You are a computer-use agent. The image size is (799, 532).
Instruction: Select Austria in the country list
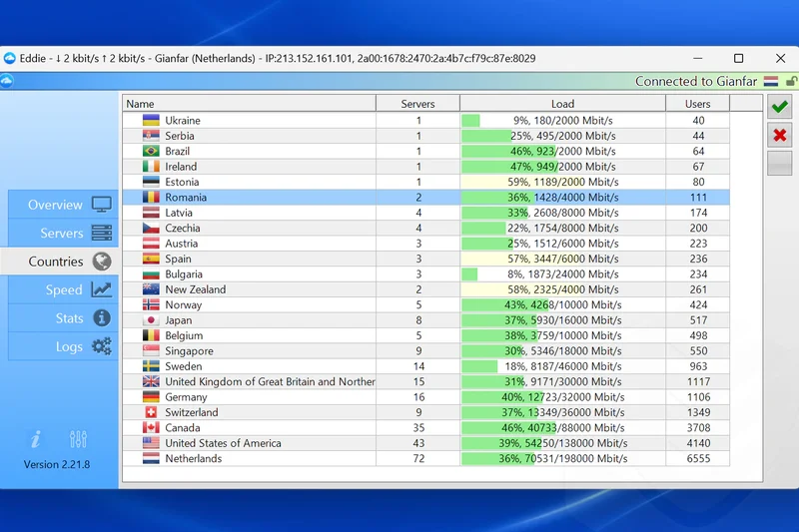pos(426,244)
